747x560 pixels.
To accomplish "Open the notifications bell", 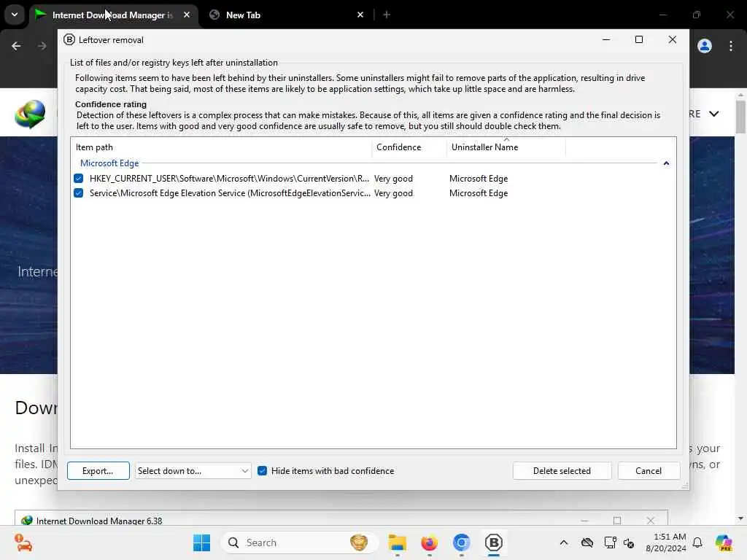I will [x=697, y=542].
